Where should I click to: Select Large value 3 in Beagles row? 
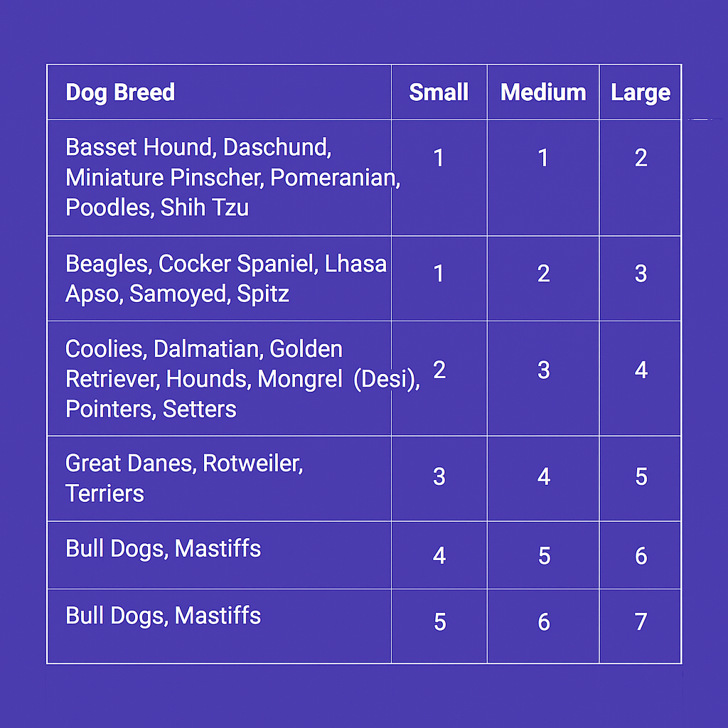(x=641, y=274)
